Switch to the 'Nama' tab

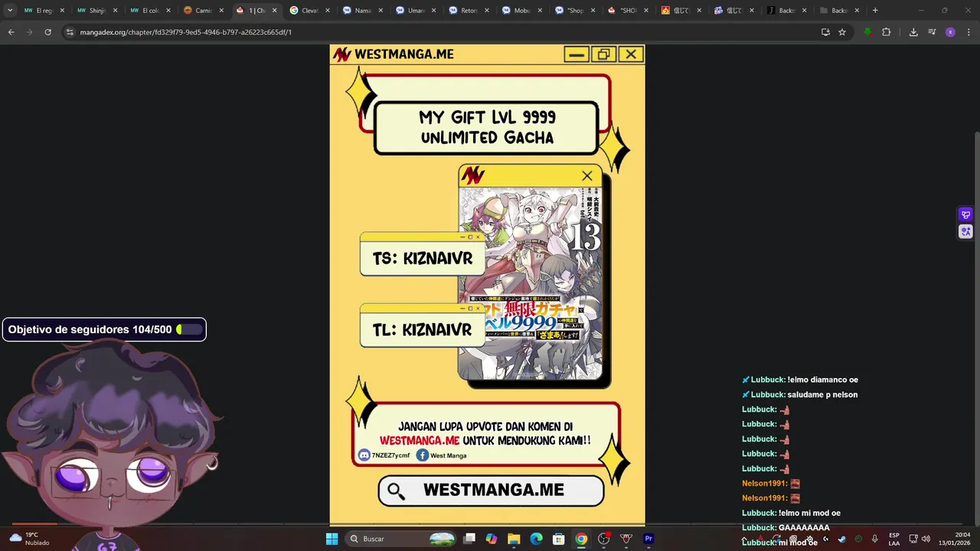click(363, 11)
